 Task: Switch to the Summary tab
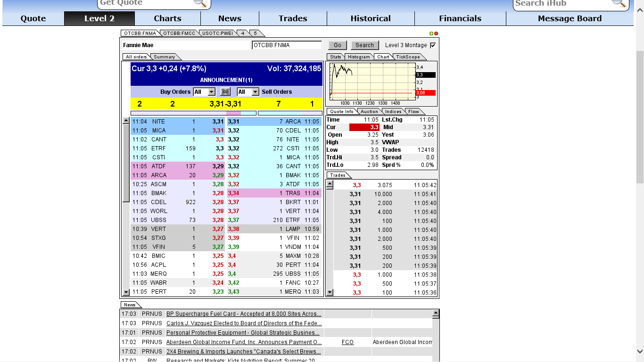[165, 57]
